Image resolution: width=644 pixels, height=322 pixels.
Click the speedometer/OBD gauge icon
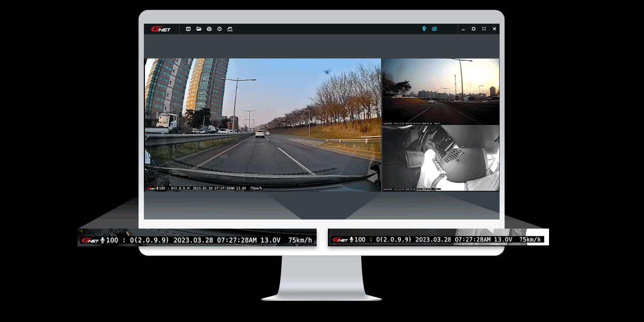(x=230, y=29)
